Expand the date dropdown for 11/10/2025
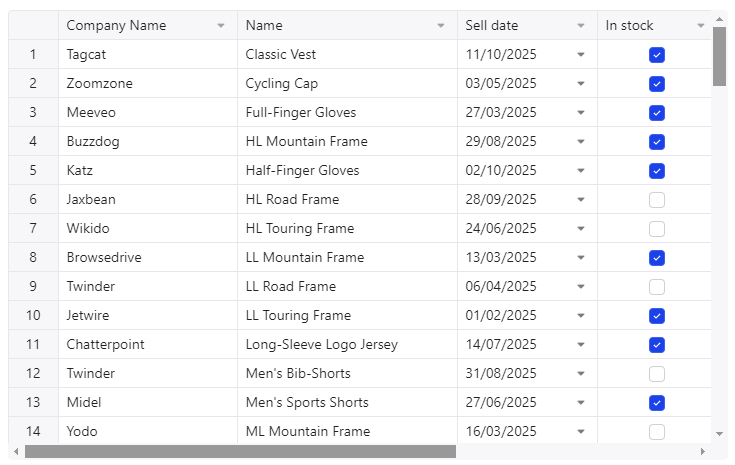The width and height of the screenshot is (735, 465). [x=581, y=55]
